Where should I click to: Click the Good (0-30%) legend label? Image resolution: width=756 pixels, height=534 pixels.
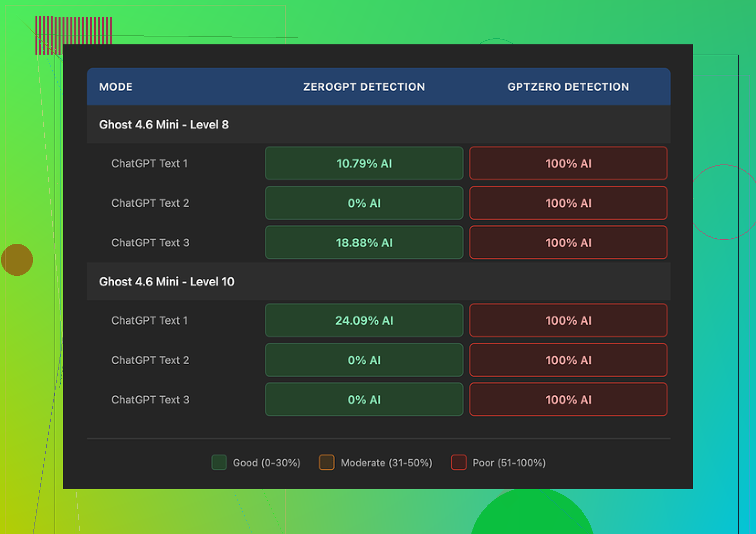266,463
